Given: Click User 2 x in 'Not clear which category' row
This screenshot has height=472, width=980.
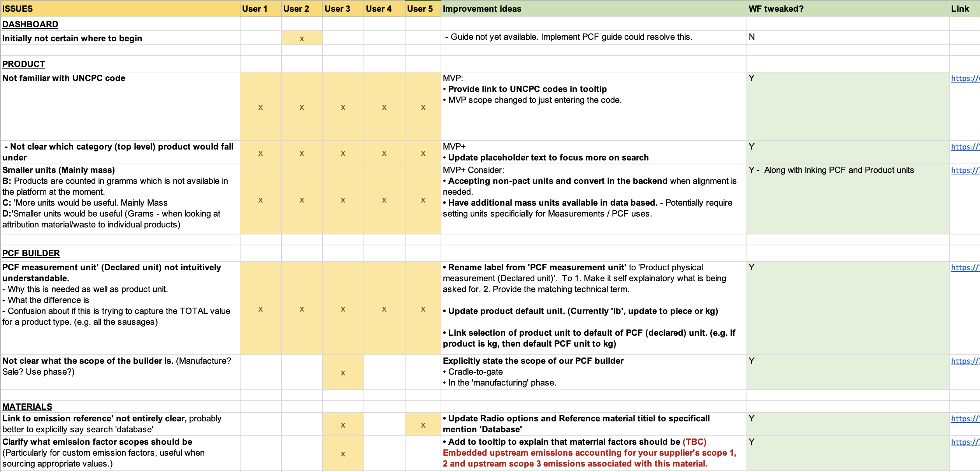Looking at the screenshot, I should coord(302,153).
